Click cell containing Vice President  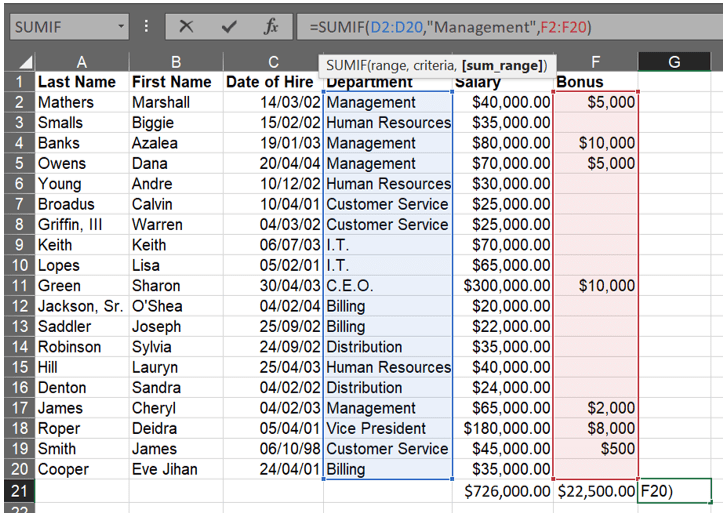tap(388, 428)
